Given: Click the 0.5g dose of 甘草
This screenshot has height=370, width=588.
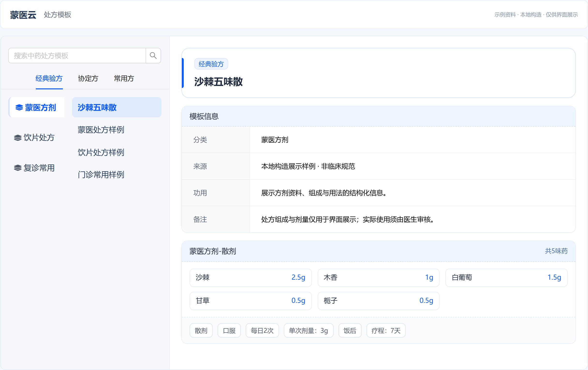Looking at the screenshot, I should [298, 301].
